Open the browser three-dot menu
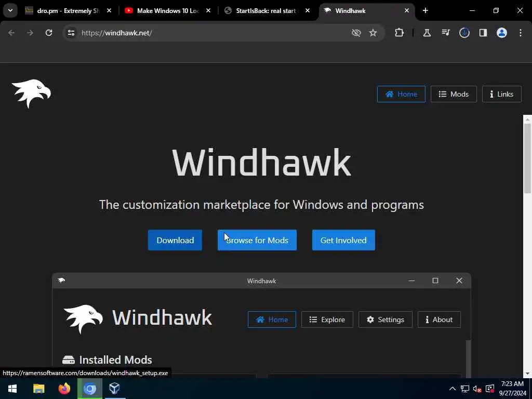The image size is (532, 399). [521, 33]
